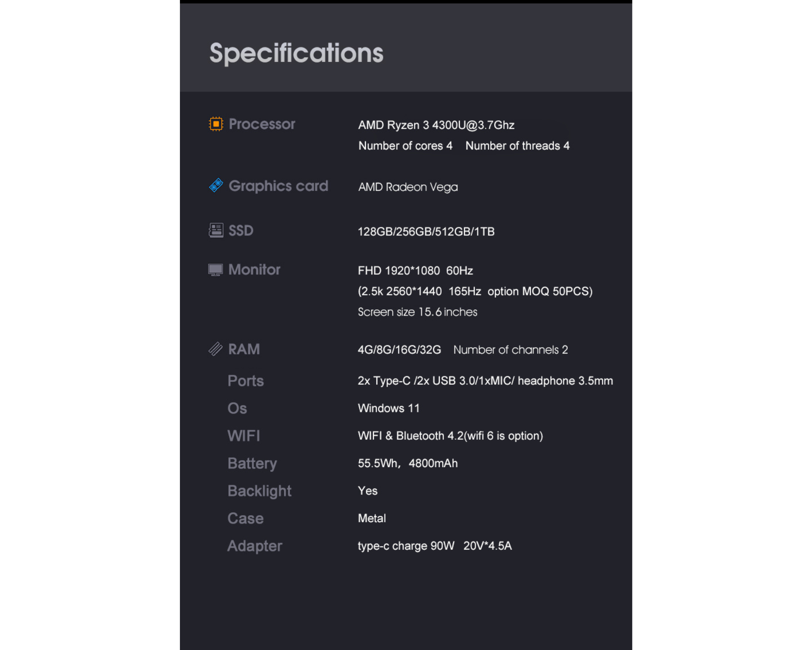
Task: Click the FHD 1920*1080 60Hz line
Action: 415,270
